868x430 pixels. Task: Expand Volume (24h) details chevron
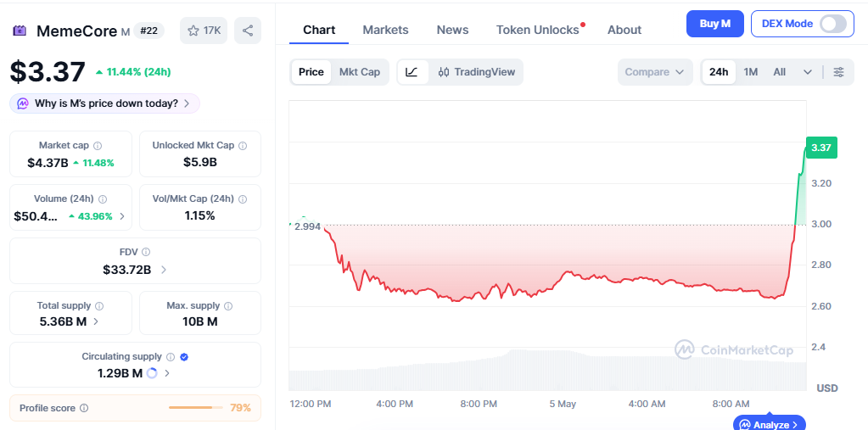(x=122, y=216)
